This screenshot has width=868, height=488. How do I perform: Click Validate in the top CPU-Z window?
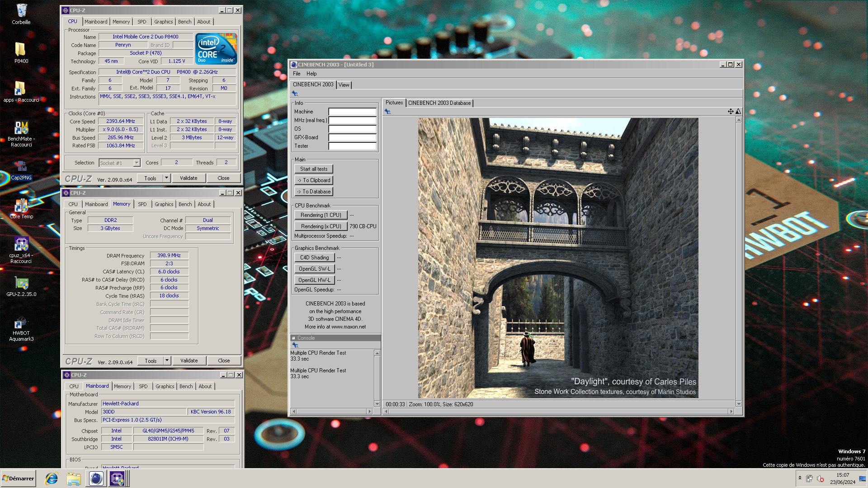click(189, 178)
